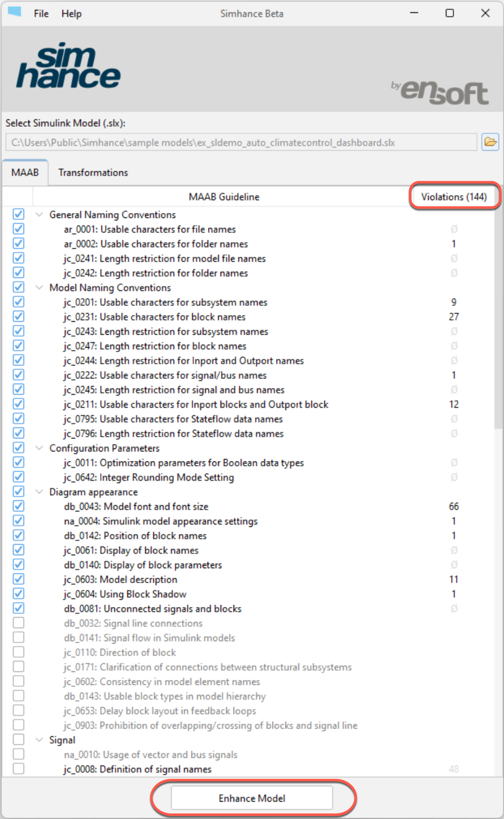Click the Simhance app icon in title bar
The image size is (504, 819).
click(14, 12)
